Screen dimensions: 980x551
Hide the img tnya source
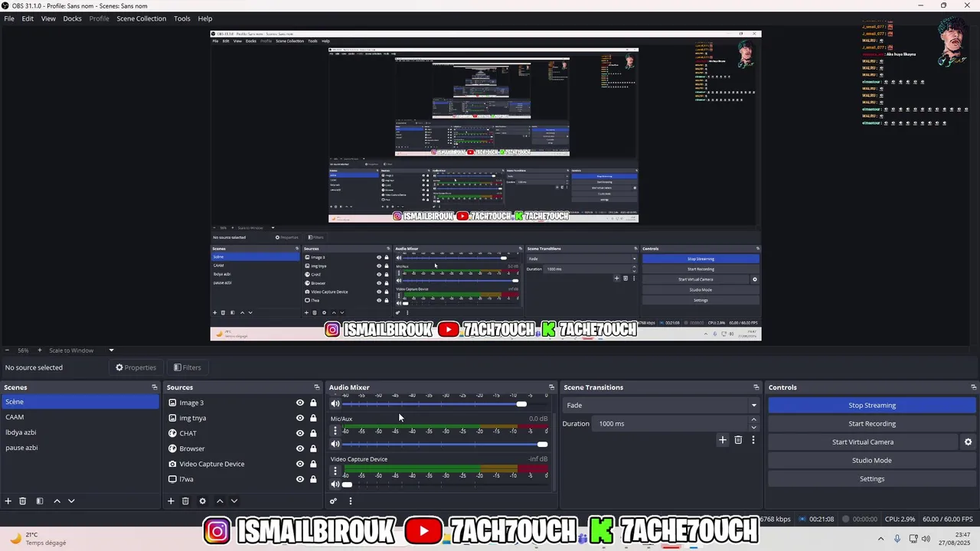(300, 418)
